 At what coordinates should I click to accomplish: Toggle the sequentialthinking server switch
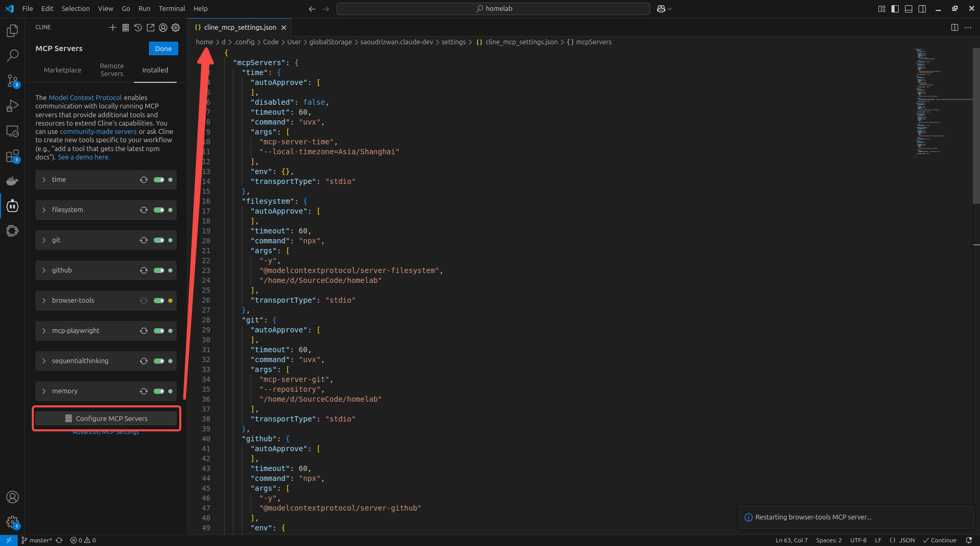tap(159, 361)
